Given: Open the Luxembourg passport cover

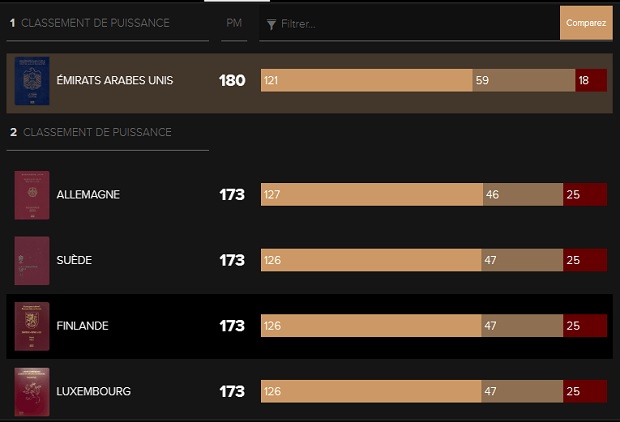Looking at the screenshot, I should click(x=32, y=392).
